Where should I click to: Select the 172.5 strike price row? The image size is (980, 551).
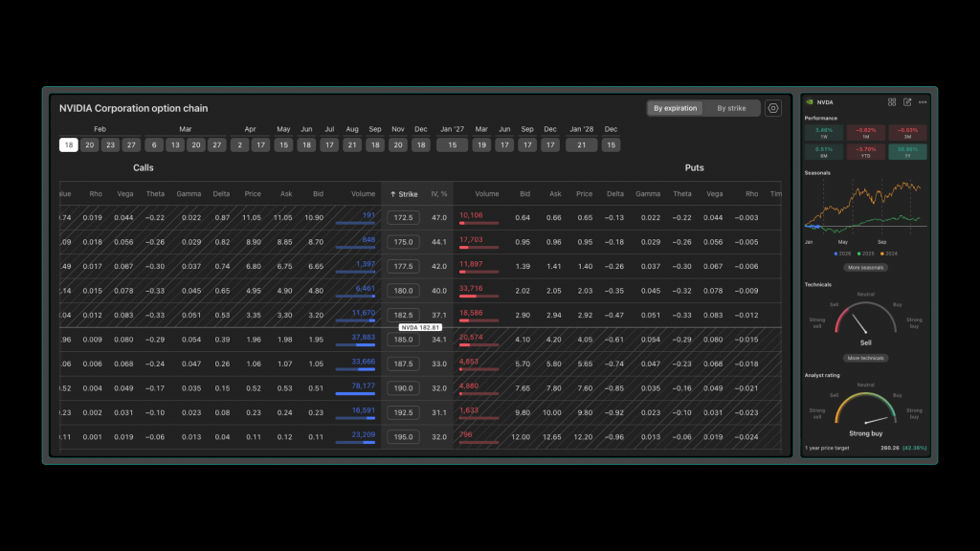[402, 218]
